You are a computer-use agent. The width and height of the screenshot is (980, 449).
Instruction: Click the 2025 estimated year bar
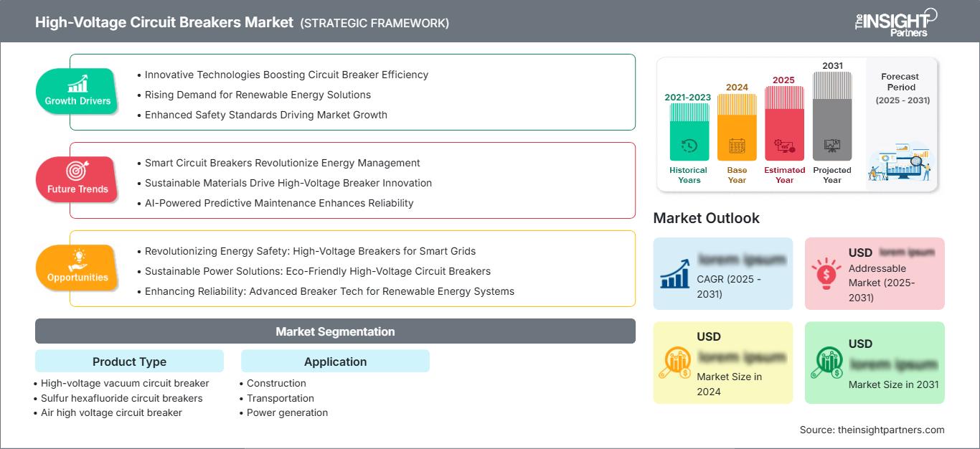pyautogui.click(x=784, y=123)
